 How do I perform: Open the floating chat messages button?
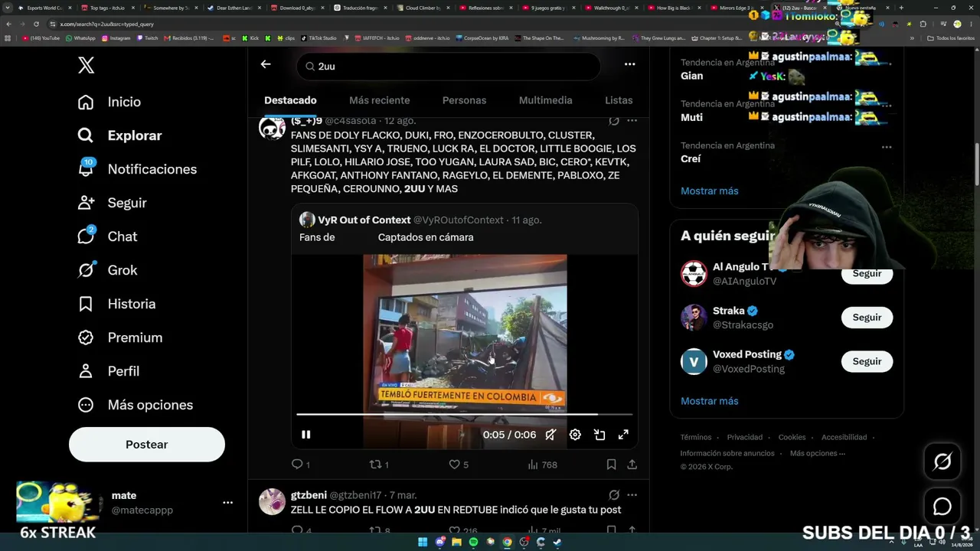pos(942,507)
